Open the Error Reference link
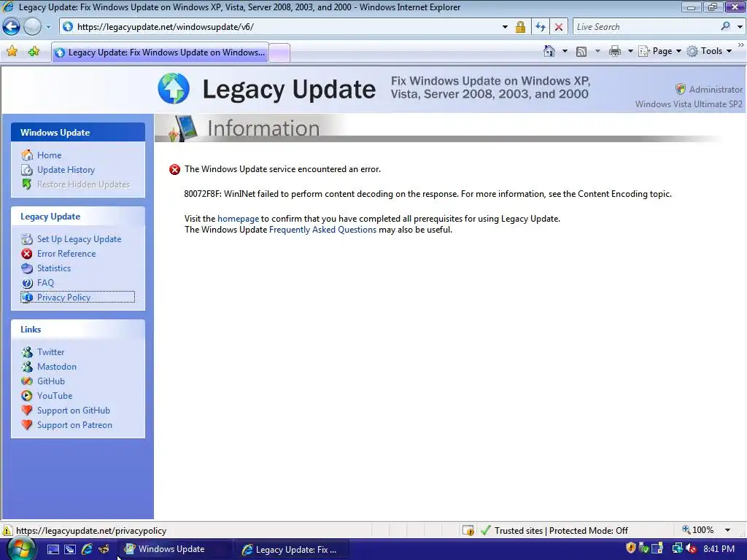Image resolution: width=747 pixels, height=560 pixels. [x=66, y=254]
